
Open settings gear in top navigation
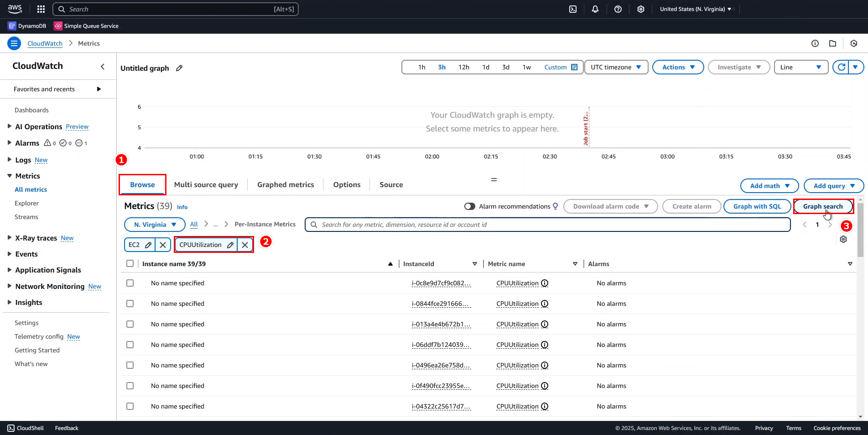coord(641,9)
